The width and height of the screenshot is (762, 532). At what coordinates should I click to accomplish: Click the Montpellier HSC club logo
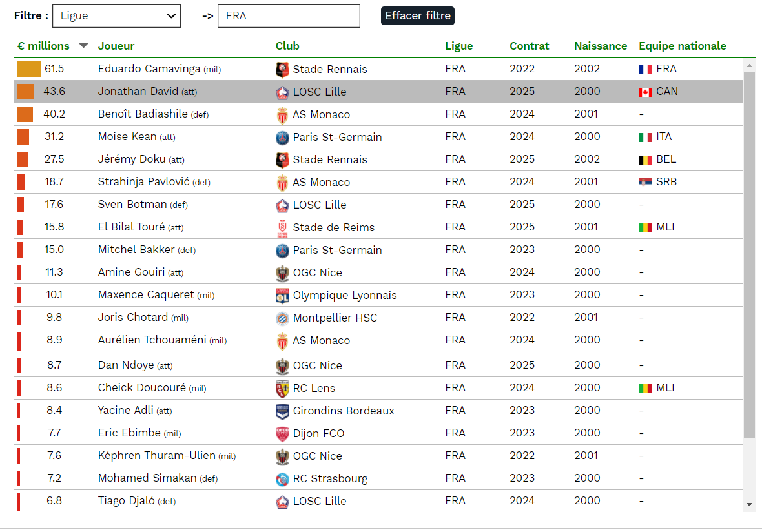[282, 318]
